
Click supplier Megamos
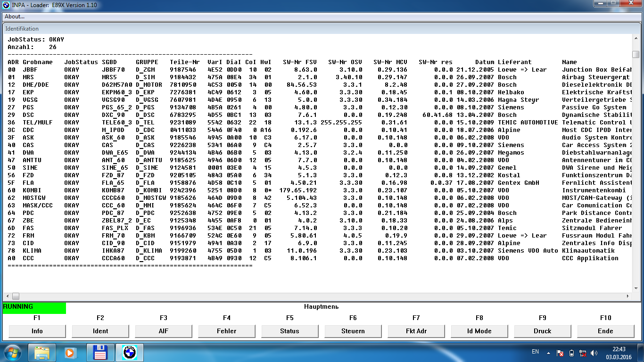tap(511, 153)
